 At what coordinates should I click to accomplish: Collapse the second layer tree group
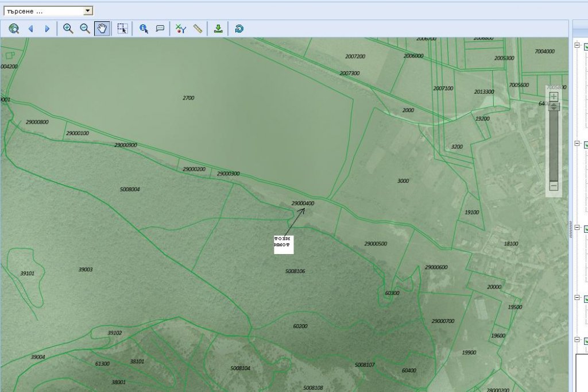pyautogui.click(x=578, y=144)
